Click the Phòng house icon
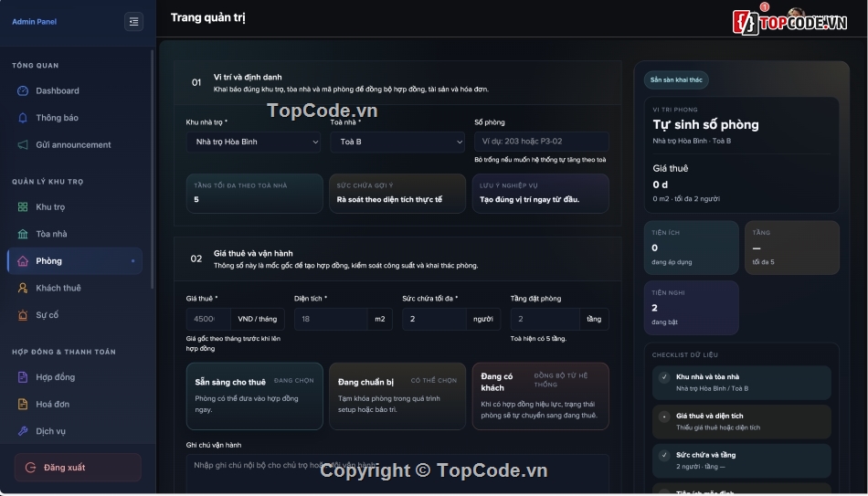Image resolution: width=868 pixels, height=496 pixels. tap(23, 261)
